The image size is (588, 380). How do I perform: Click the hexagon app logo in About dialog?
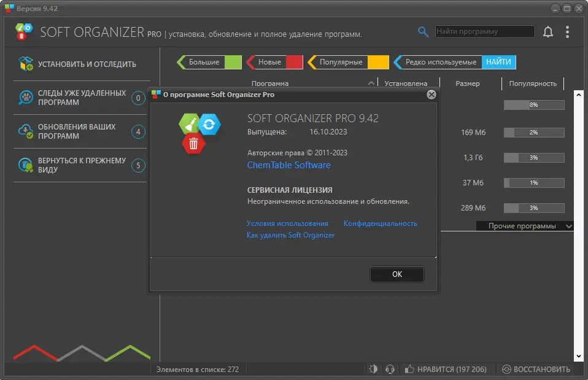(x=199, y=134)
